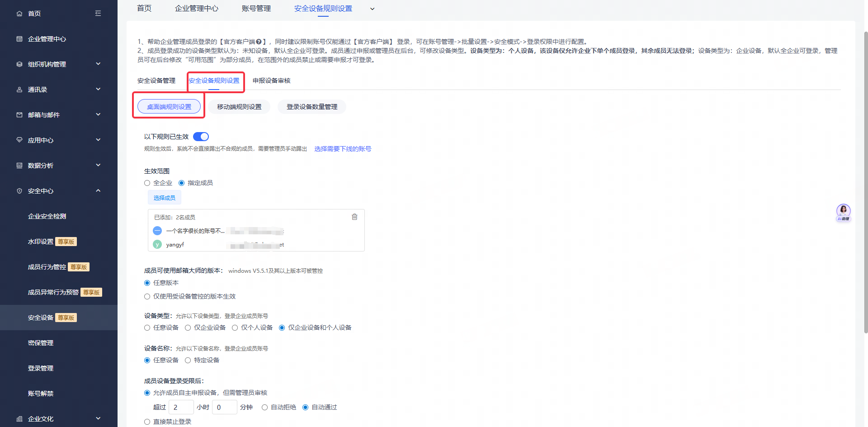
Task: Click the minutes input field showing 0
Action: (x=225, y=407)
